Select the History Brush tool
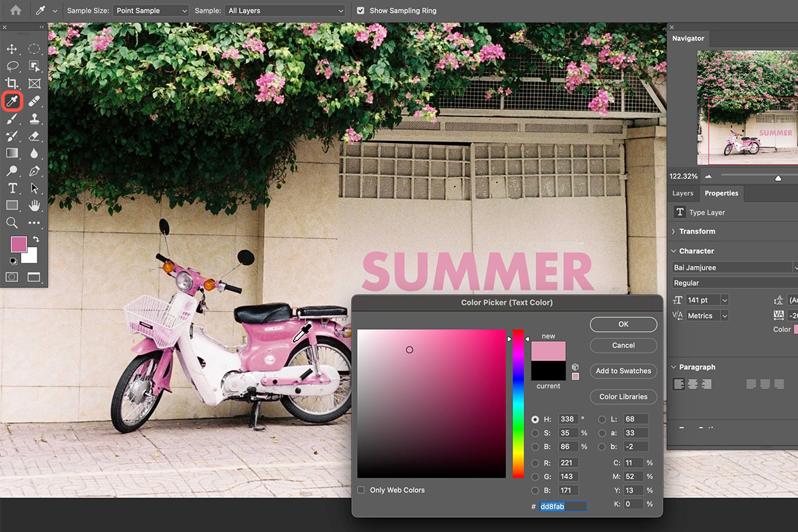Screen dimensions: 798x532 pos(12,136)
